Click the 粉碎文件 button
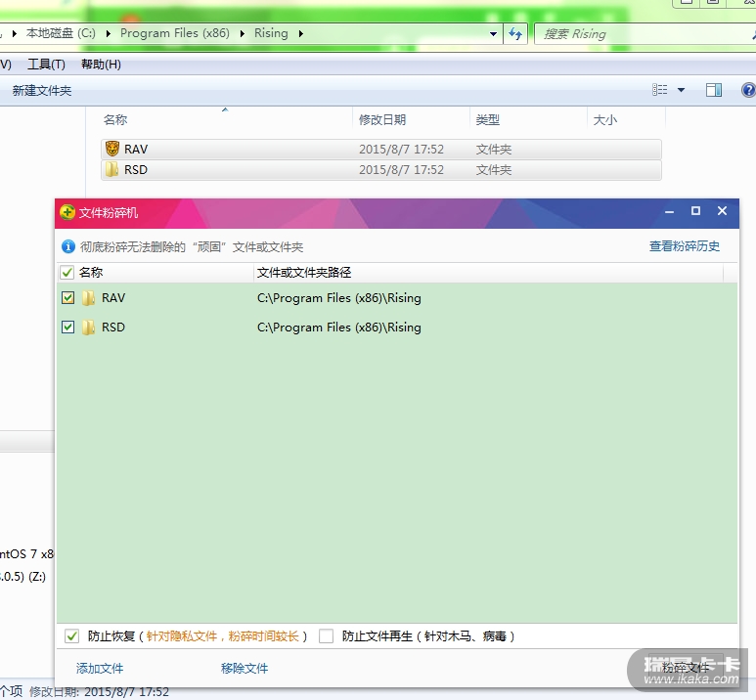This screenshot has height=700, width=756. (686, 668)
